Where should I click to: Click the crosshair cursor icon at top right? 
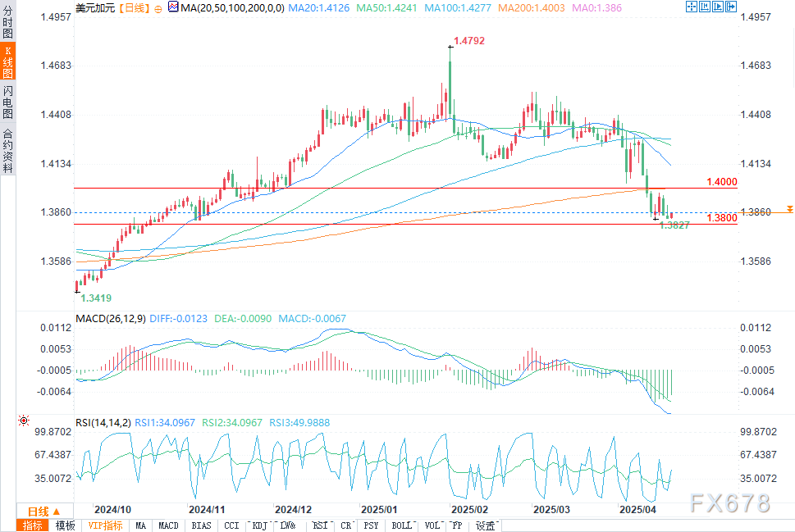coord(691,7)
